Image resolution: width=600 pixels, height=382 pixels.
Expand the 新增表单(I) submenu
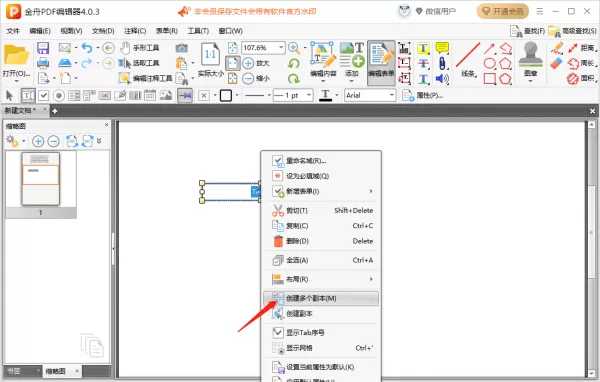coord(321,191)
